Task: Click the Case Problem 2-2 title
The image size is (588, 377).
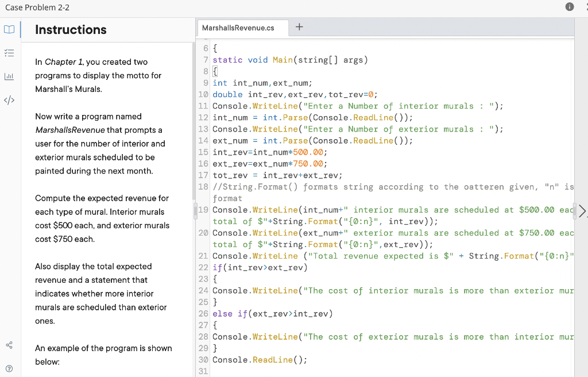Action: click(38, 7)
